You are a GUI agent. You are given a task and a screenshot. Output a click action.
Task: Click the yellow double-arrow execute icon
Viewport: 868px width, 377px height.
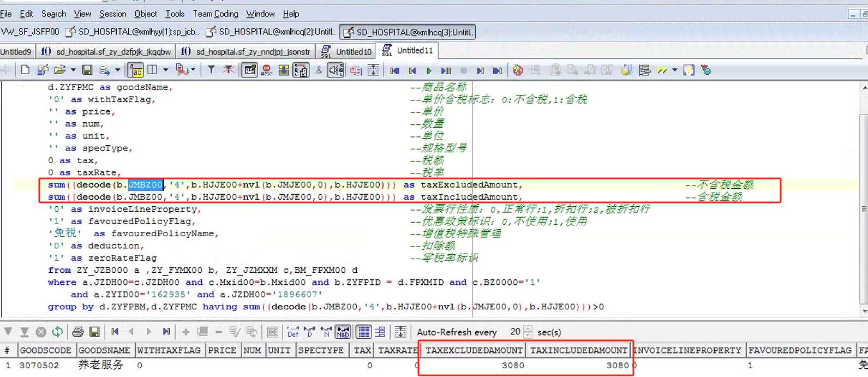[x=662, y=70]
